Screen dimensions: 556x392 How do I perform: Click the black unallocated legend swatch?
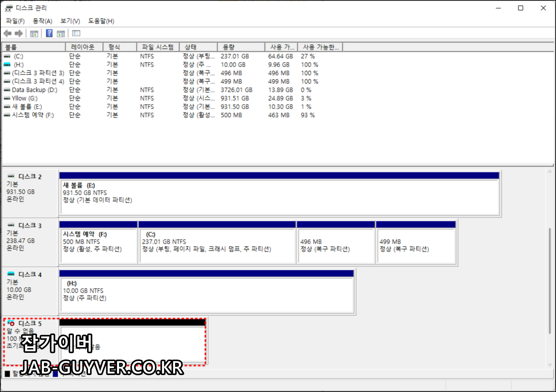click(x=7, y=374)
